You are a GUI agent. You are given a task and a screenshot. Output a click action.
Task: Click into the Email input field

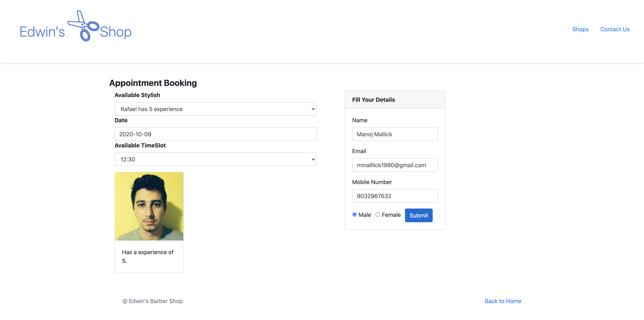click(x=395, y=165)
